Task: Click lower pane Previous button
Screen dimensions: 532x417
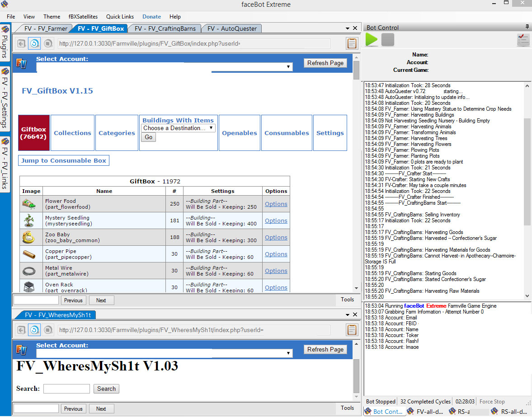Action: coord(73,409)
